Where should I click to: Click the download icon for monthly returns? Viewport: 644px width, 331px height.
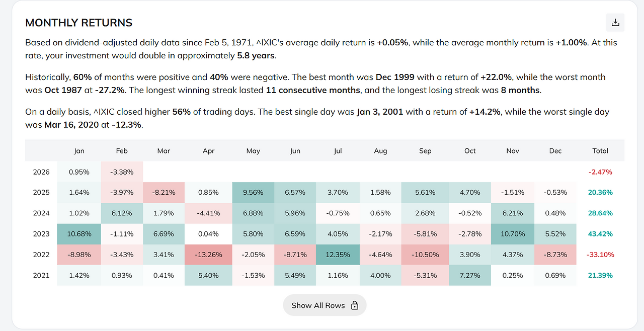(x=615, y=22)
